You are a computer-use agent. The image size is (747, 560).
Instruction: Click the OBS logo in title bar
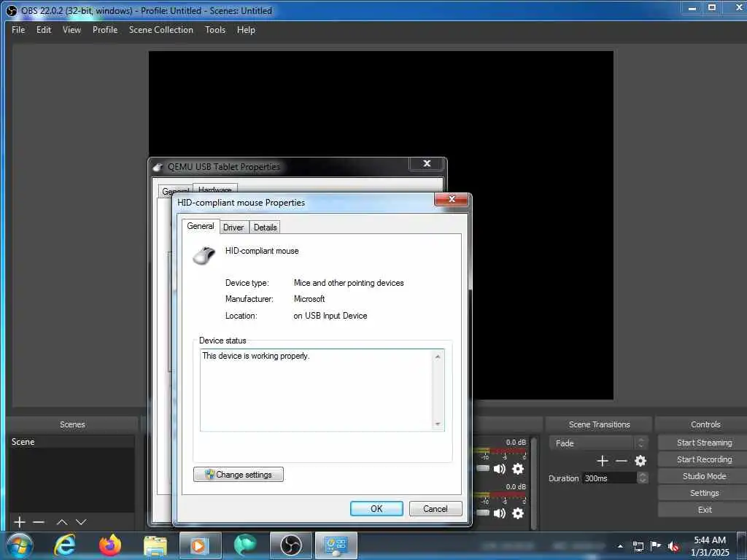click(x=12, y=10)
